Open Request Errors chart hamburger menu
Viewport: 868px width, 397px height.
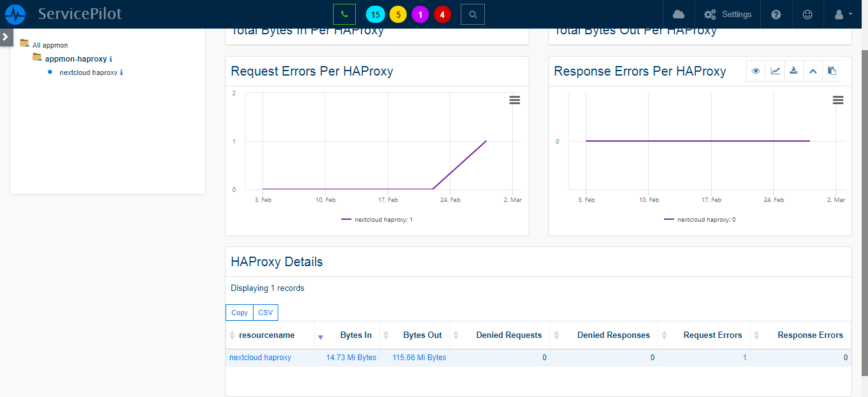coord(515,100)
